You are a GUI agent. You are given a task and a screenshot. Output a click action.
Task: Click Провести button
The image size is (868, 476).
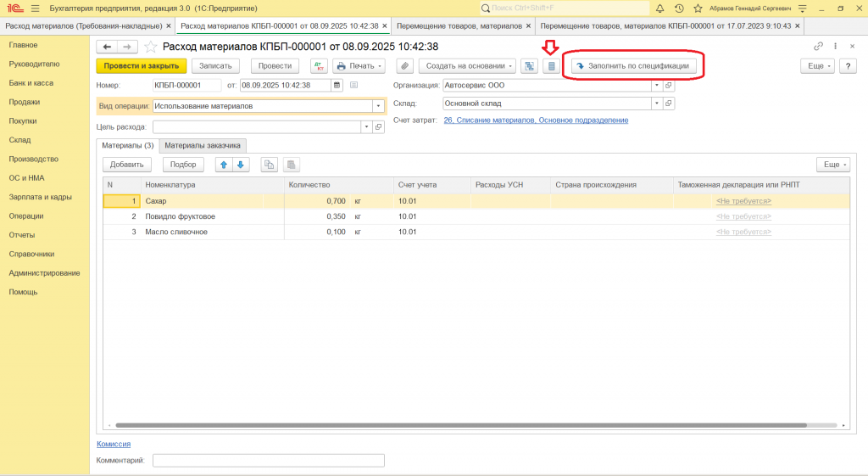[x=275, y=66]
